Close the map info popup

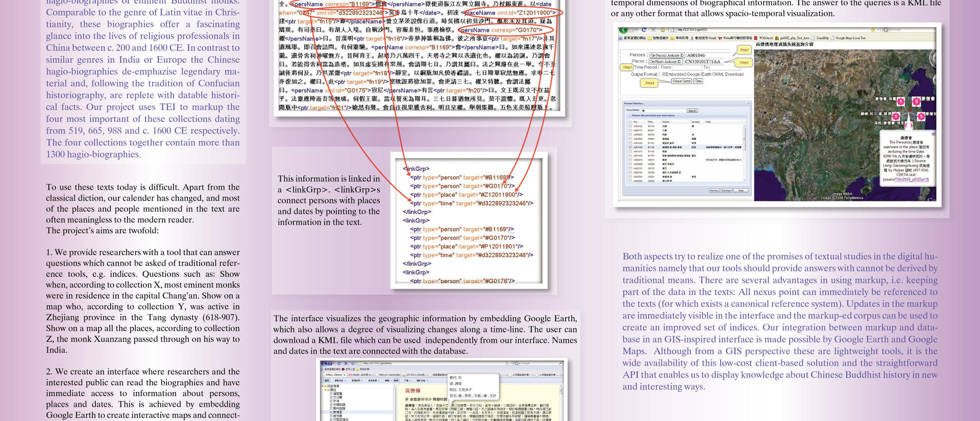pyautogui.click(x=933, y=134)
